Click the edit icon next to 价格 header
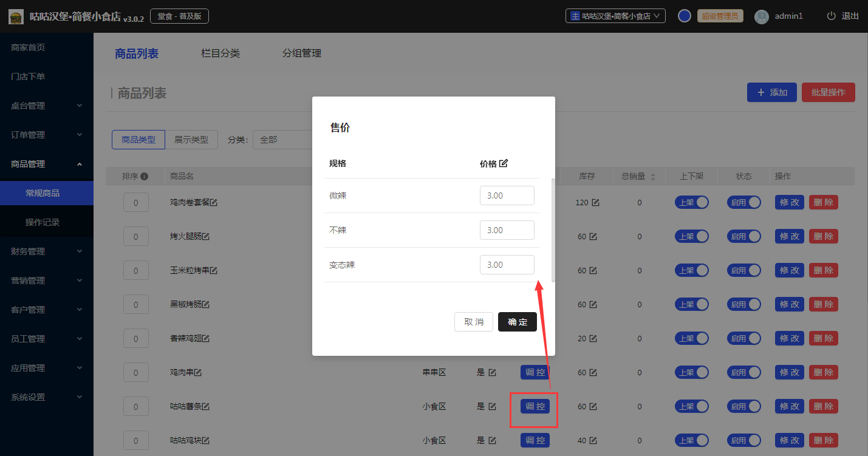 click(504, 163)
